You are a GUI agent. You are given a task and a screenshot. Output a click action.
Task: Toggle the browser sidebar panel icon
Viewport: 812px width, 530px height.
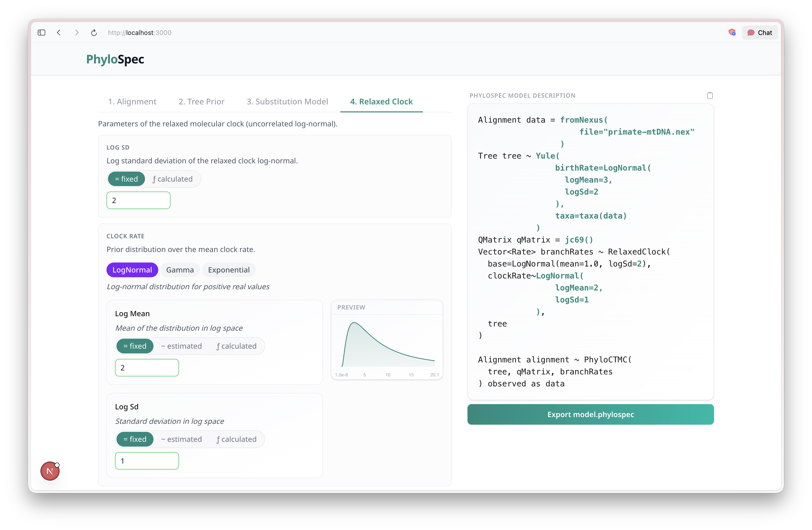point(41,33)
